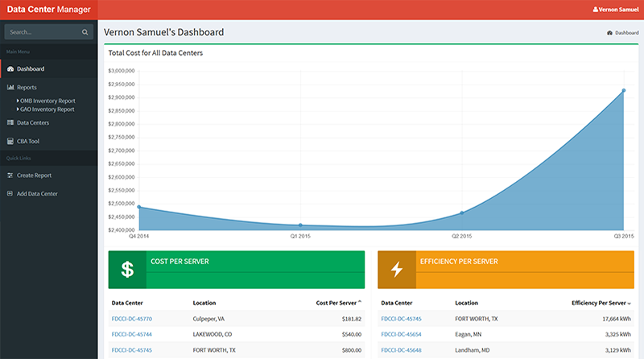This screenshot has width=644, height=359.
Task: Click the GAO Inventory Report caret arrow
Action: [18, 109]
